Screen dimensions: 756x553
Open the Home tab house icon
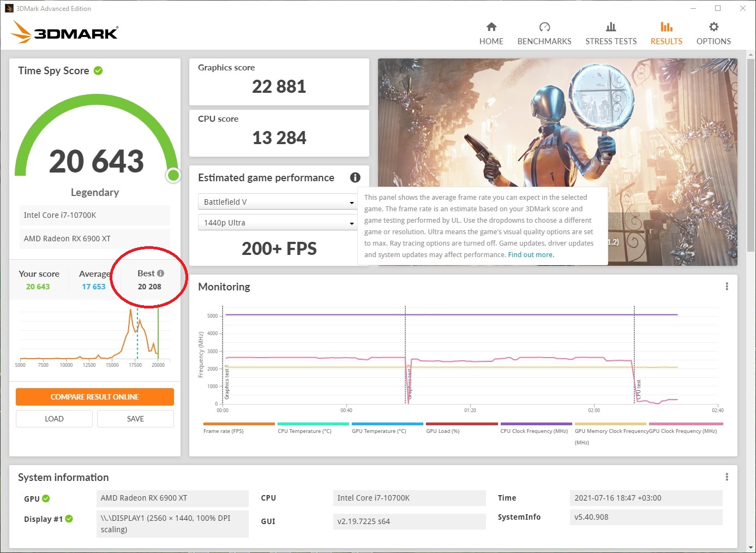tap(491, 27)
